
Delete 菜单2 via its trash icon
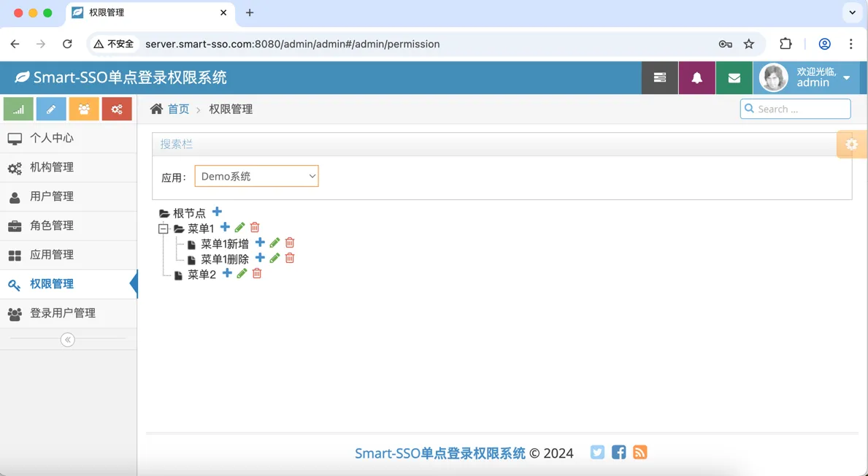[256, 273]
